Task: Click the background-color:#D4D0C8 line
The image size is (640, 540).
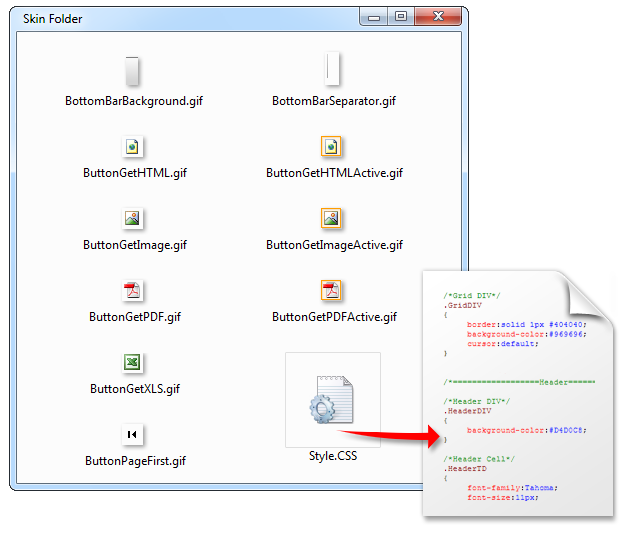Action: (527, 430)
